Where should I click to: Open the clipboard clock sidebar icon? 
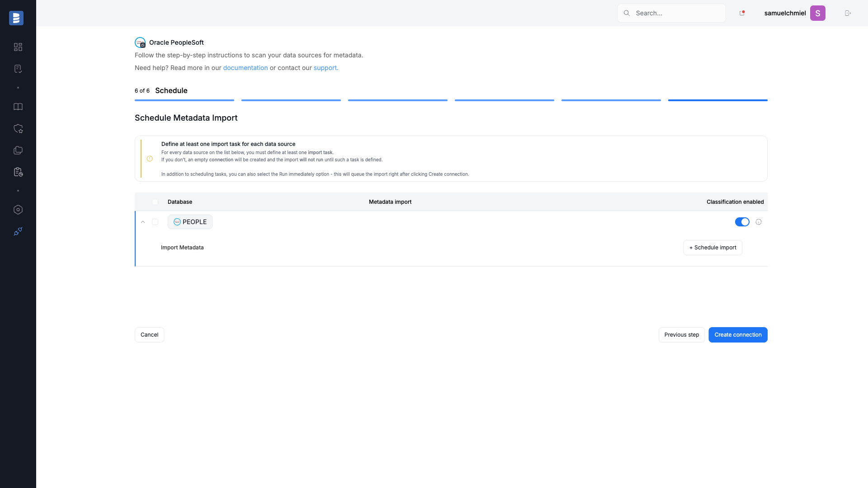coord(18,172)
